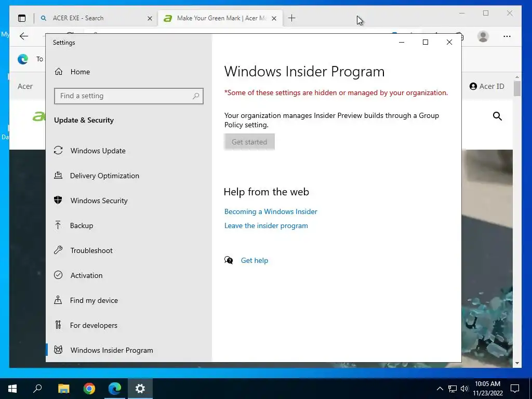Click the Windows Security shield icon
The height and width of the screenshot is (399, 532).
(x=58, y=200)
